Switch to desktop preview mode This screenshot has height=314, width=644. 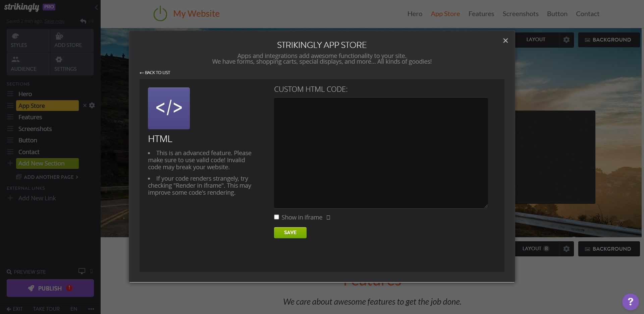coord(81,271)
